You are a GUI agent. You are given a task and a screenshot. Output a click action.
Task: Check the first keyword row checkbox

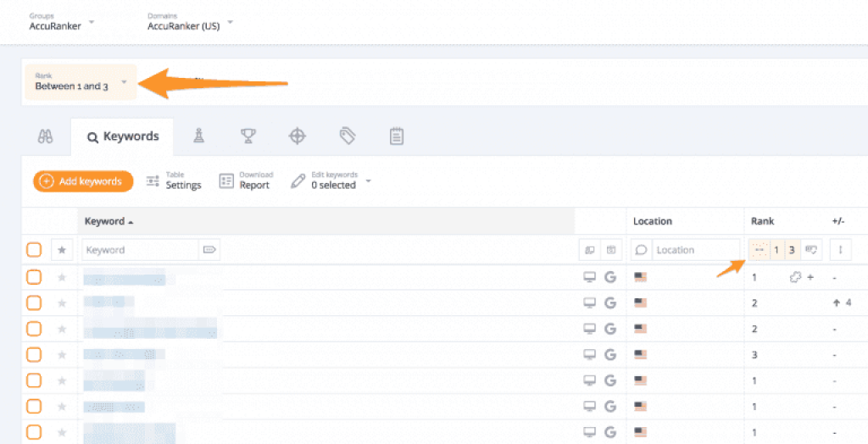[33, 277]
